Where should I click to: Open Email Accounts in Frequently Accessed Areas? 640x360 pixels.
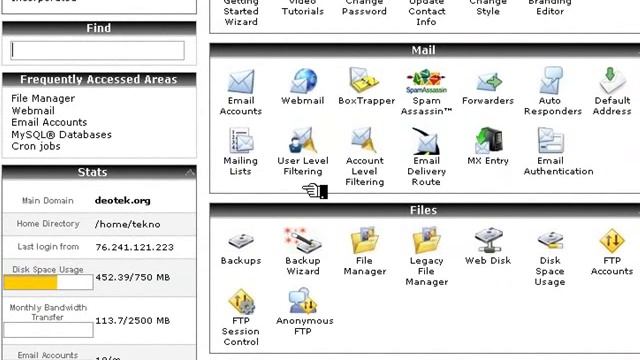pyautogui.click(x=49, y=122)
